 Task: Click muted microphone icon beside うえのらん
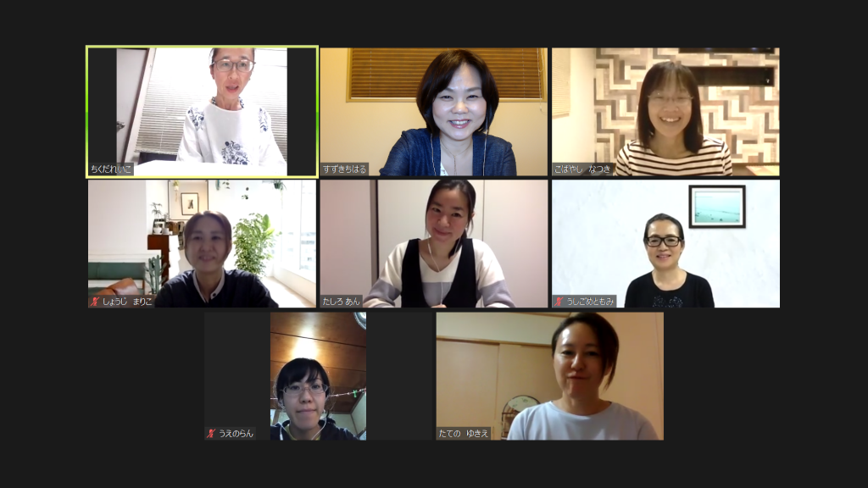click(x=211, y=433)
